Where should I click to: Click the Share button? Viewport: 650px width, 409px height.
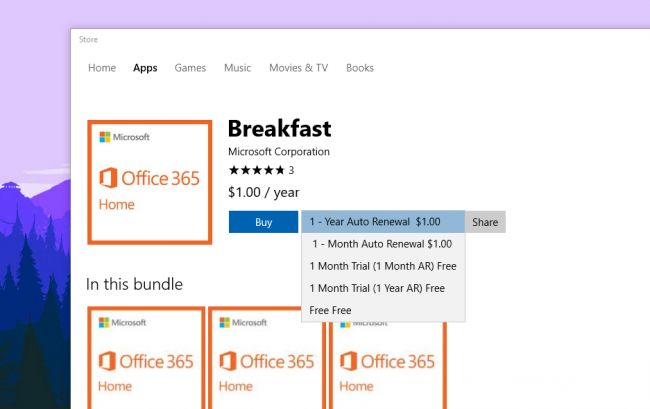(x=485, y=222)
